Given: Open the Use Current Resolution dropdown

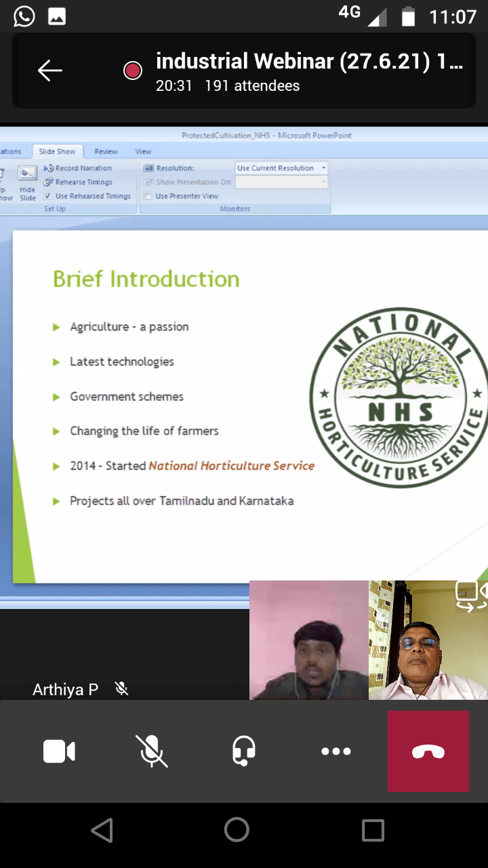Looking at the screenshot, I should click(x=281, y=168).
